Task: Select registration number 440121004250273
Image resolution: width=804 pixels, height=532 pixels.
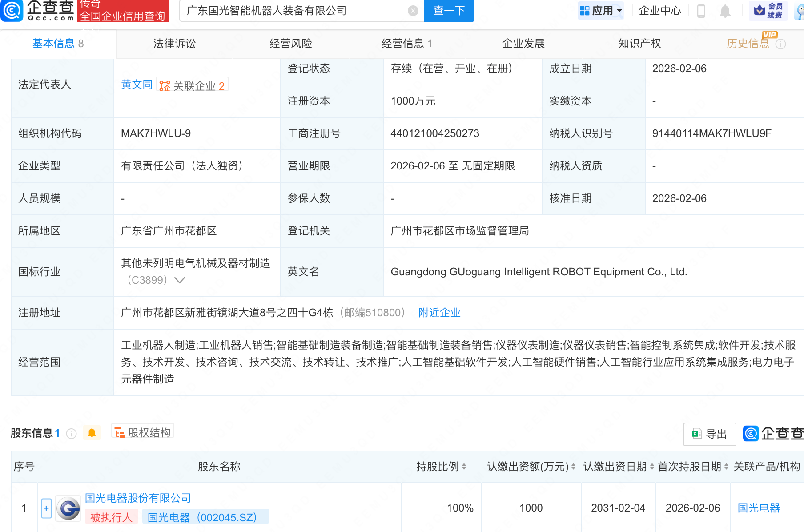Action: click(x=435, y=133)
